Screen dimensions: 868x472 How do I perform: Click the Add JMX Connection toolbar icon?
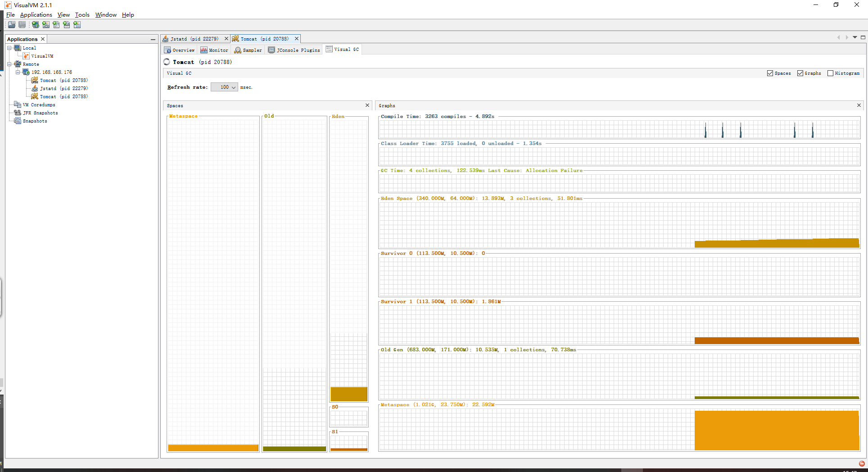[46, 25]
